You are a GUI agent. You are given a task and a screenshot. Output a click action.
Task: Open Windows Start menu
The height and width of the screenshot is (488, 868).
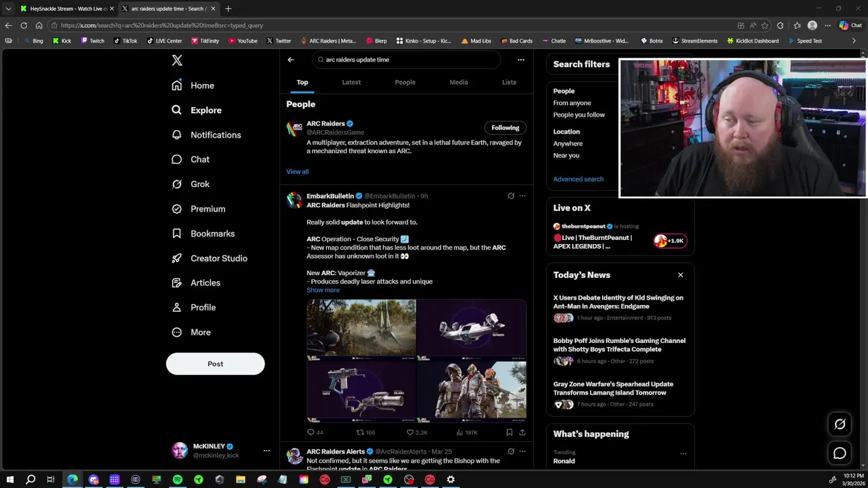[x=9, y=479]
